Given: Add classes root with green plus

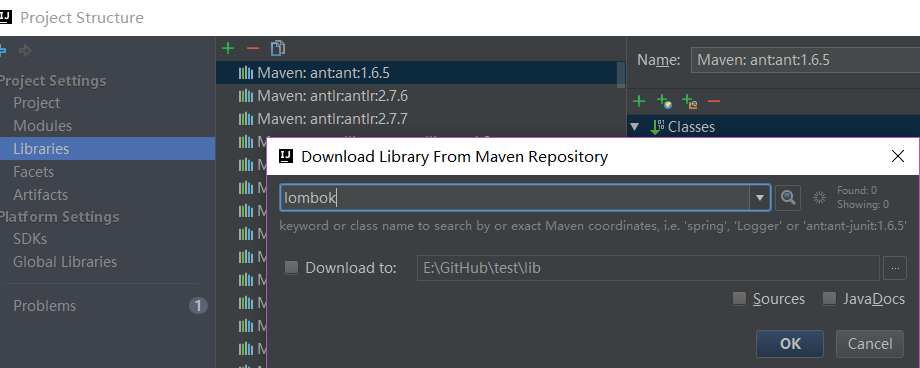Looking at the screenshot, I should click(x=639, y=102).
